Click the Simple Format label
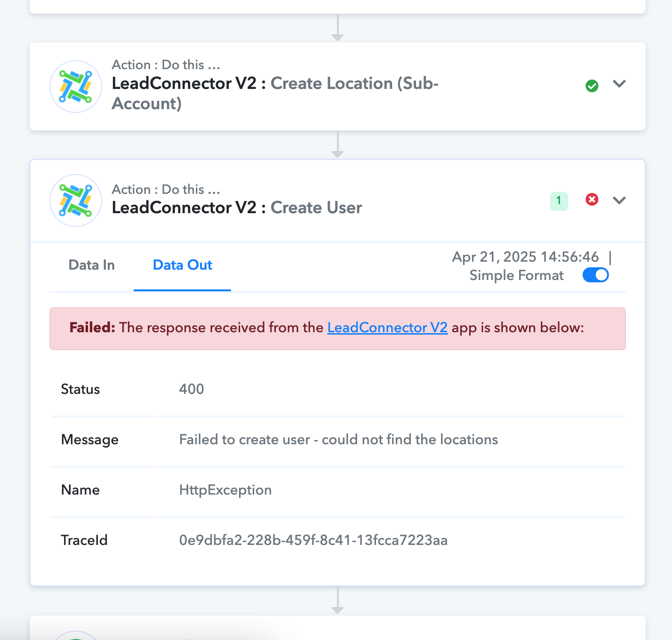The width and height of the screenshot is (672, 640). pos(517,275)
